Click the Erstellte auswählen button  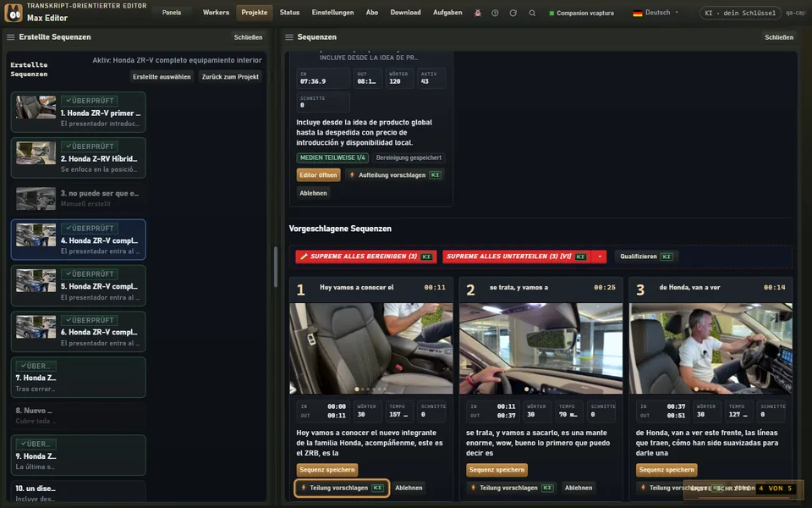click(x=162, y=77)
